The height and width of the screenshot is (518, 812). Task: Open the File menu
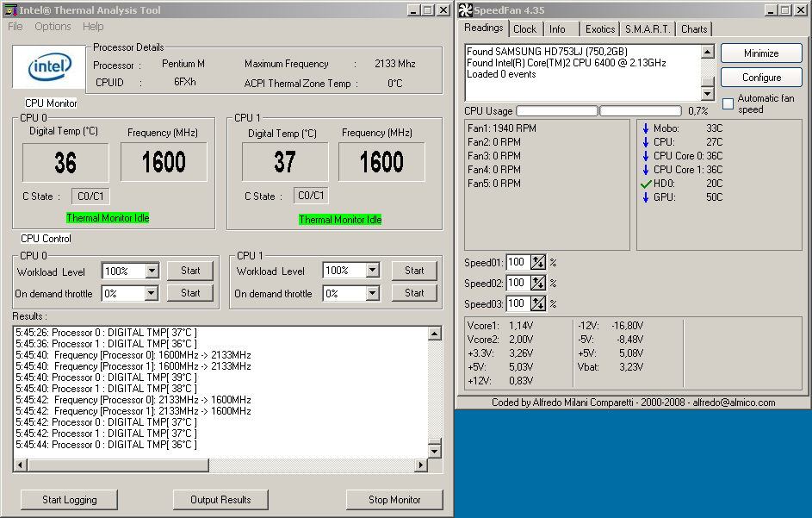pos(15,27)
